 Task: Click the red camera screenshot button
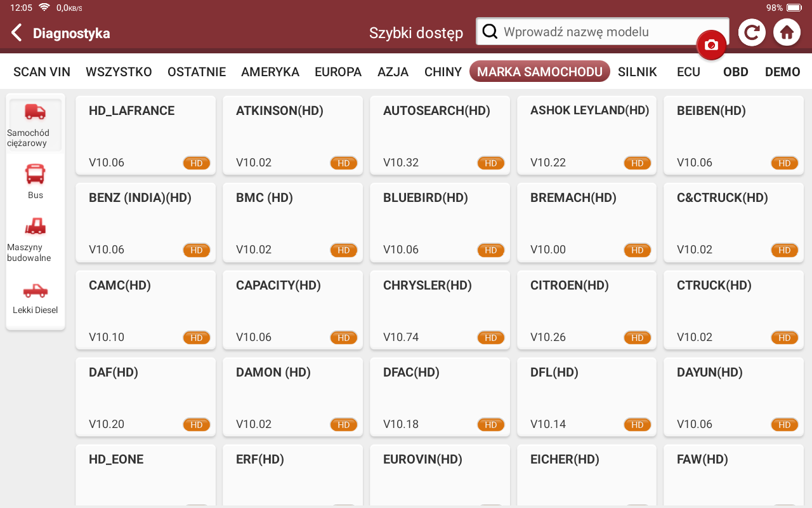click(711, 45)
